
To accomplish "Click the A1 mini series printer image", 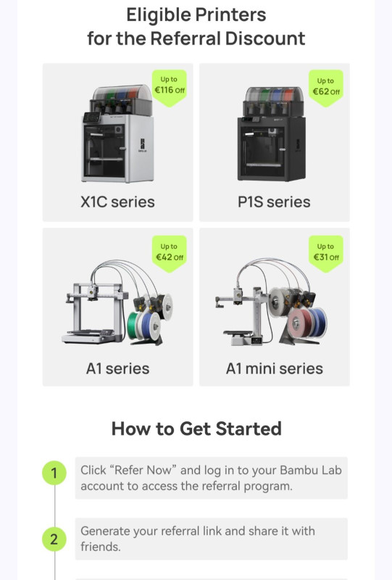I will [272, 302].
